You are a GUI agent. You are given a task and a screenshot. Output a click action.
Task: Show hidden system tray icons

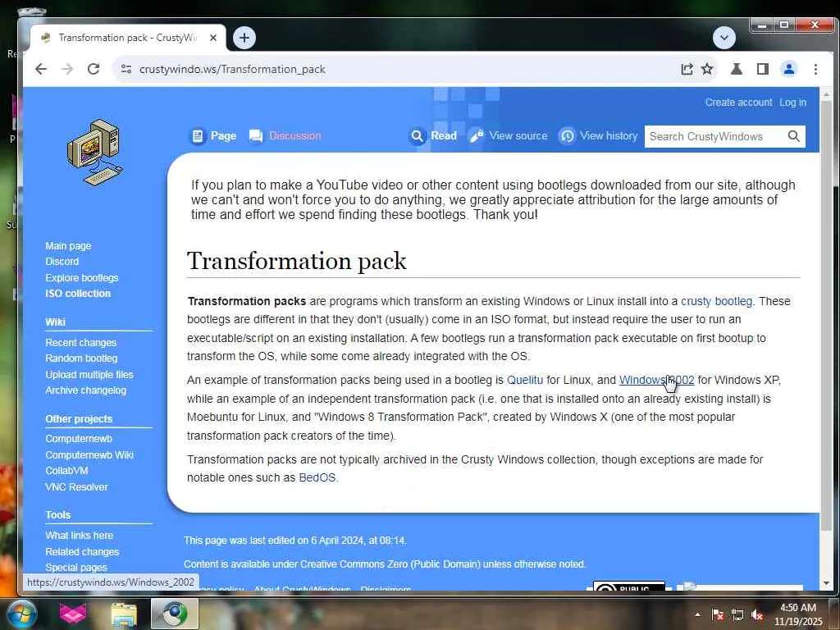pyautogui.click(x=697, y=614)
